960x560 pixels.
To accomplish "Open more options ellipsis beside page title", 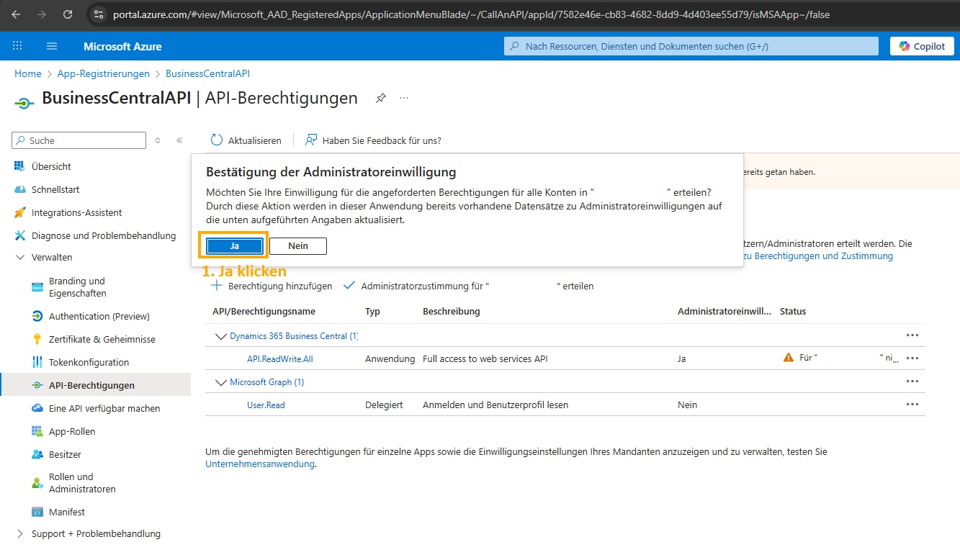I will coord(404,98).
